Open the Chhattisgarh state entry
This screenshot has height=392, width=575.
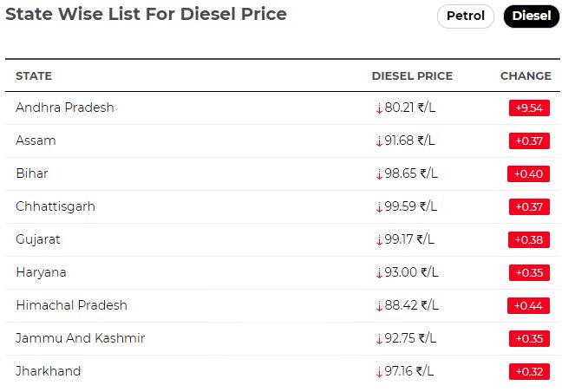tap(56, 206)
